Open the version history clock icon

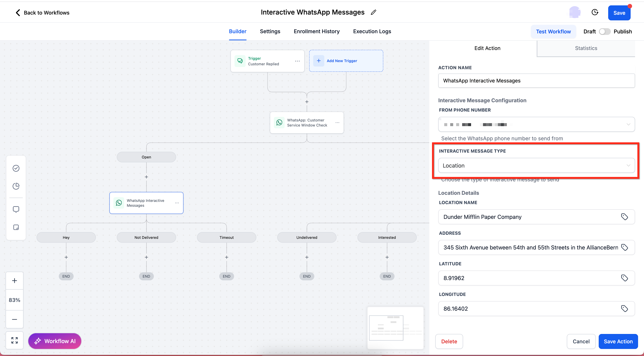pyautogui.click(x=595, y=12)
